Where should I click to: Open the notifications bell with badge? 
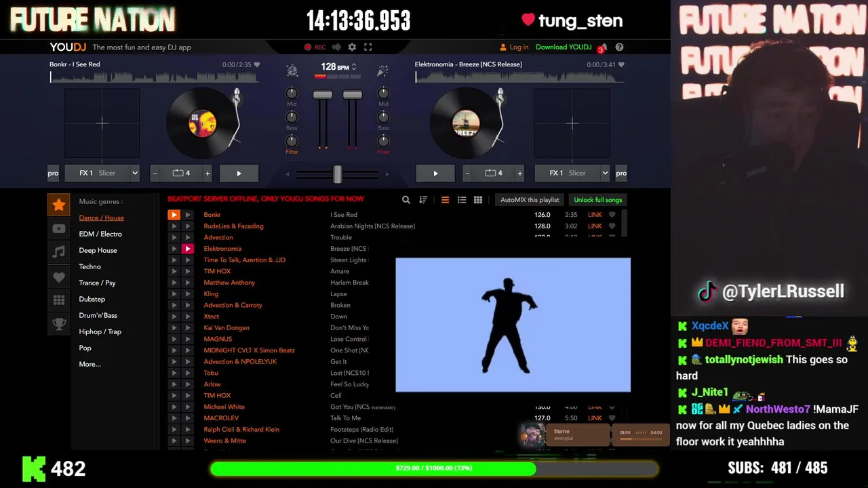pyautogui.click(x=603, y=47)
